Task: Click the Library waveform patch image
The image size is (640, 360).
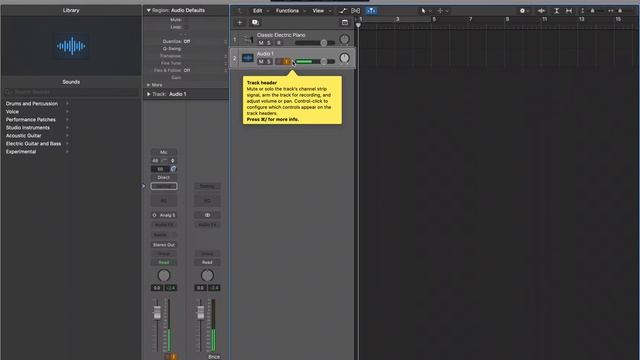Action: [71, 46]
